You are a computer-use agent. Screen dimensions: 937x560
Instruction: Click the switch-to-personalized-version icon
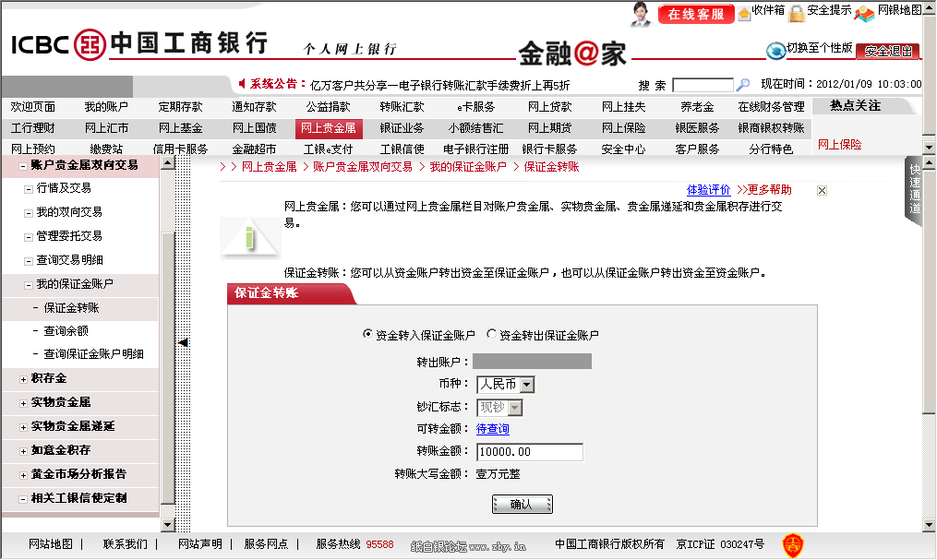[775, 51]
